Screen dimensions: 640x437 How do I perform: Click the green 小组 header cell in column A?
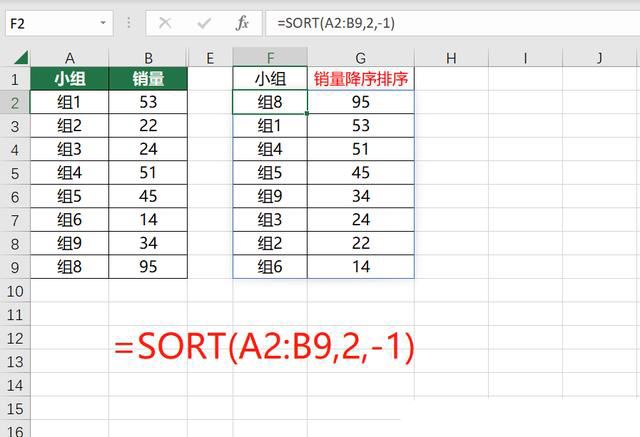[x=69, y=79]
